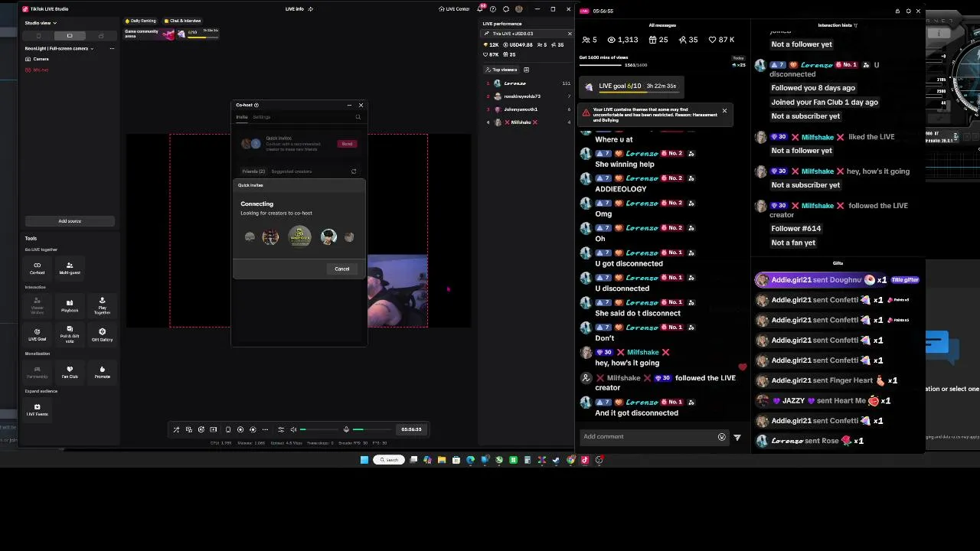Click the phone icon in bottom toolbar

click(x=227, y=429)
